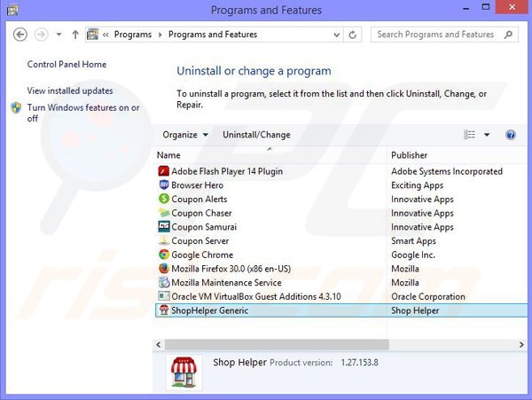Open the Organize dropdown menu
The image size is (532, 400).
[x=185, y=135]
